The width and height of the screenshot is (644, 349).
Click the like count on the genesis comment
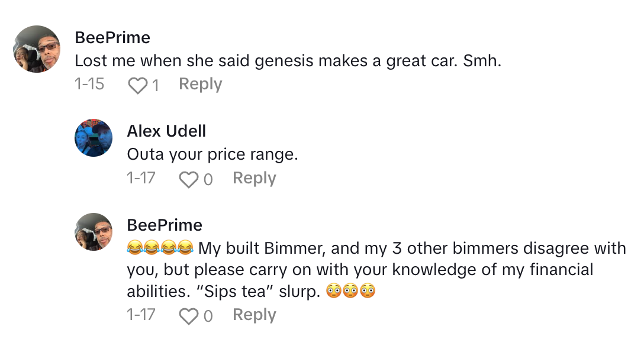pos(155,86)
